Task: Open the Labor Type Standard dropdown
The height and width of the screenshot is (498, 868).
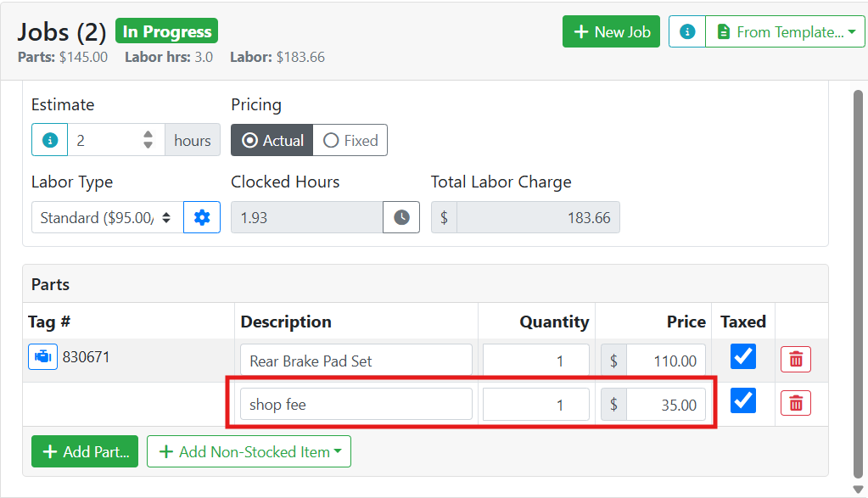Action: pos(108,217)
